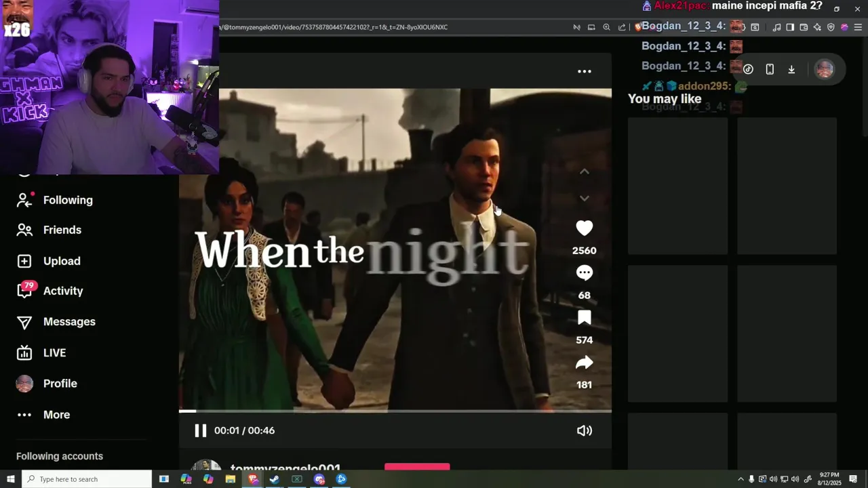
Task: Open the LIVE section
Action: 41,352
